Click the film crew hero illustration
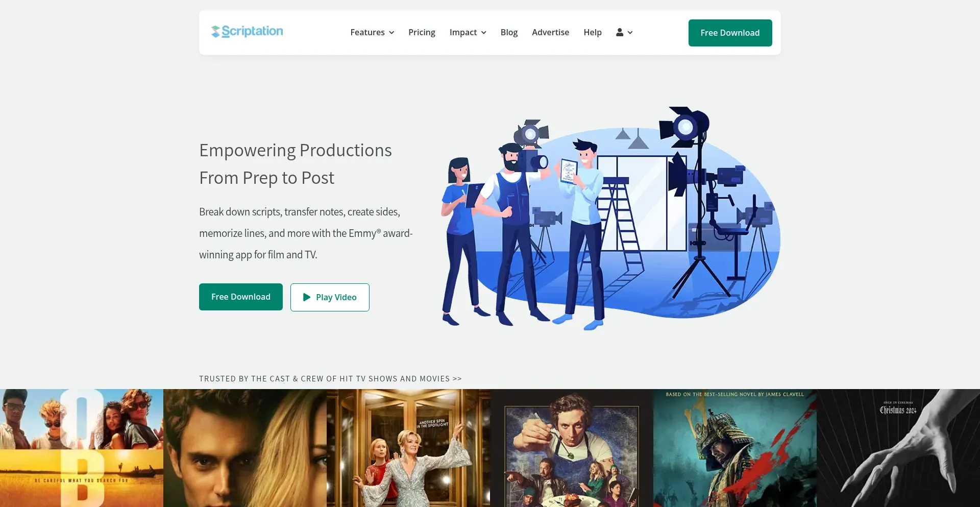This screenshot has height=507, width=980. 610,220
